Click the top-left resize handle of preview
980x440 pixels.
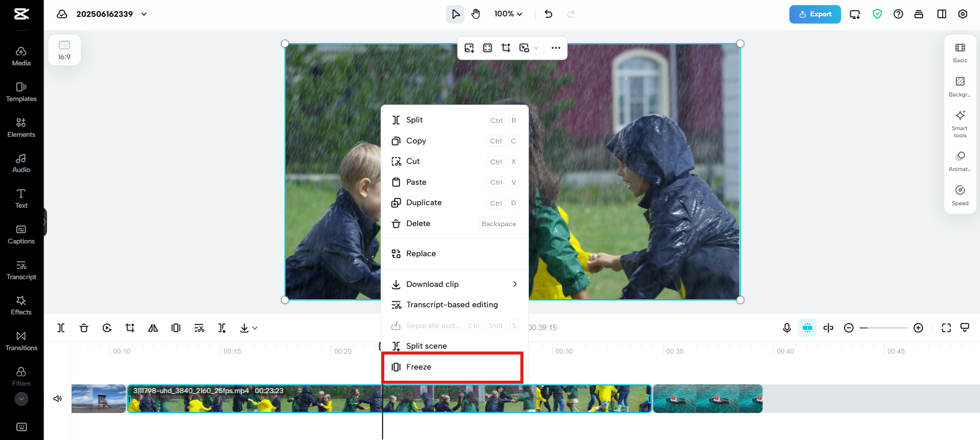[x=285, y=44]
